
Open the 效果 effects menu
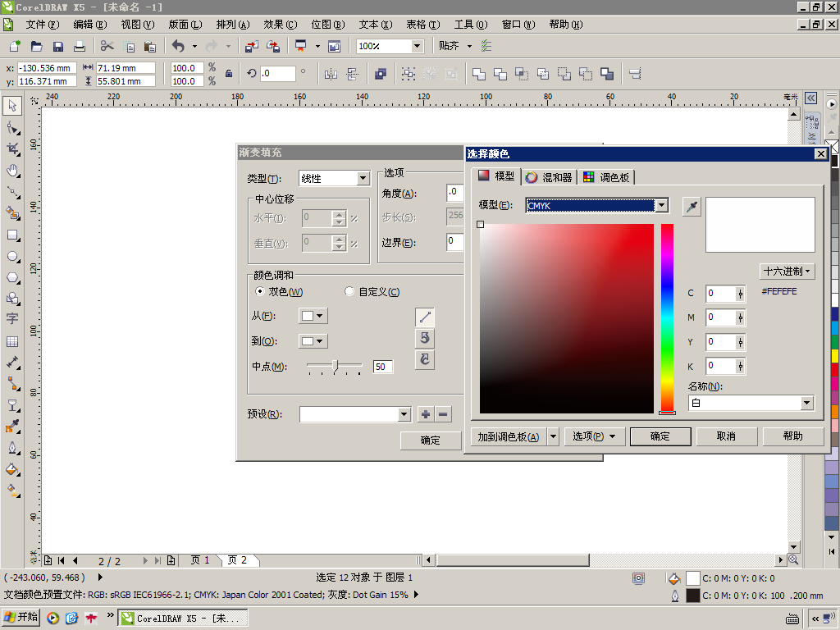(280, 25)
